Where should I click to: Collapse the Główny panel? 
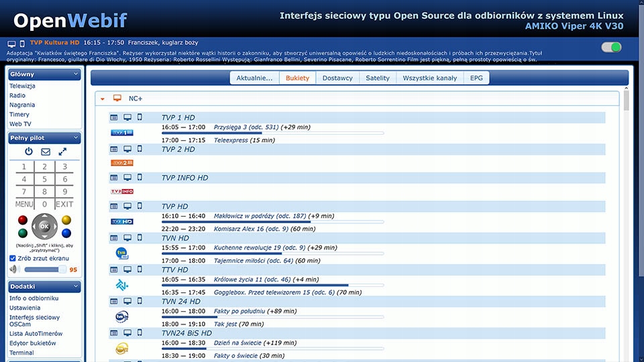[76, 74]
